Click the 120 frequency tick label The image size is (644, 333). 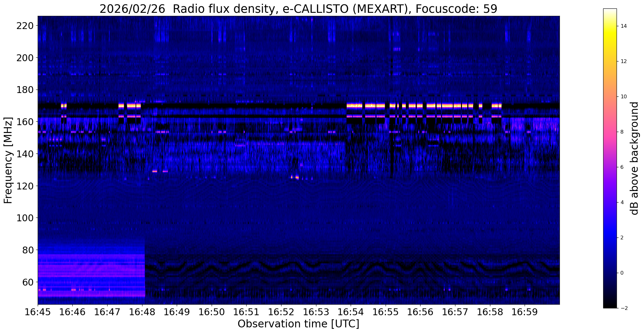[24, 186]
